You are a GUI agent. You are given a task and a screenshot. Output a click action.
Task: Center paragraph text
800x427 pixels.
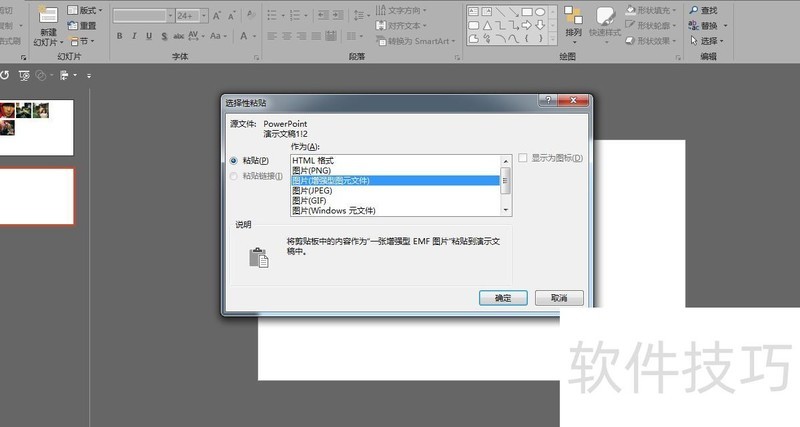[x=287, y=36]
